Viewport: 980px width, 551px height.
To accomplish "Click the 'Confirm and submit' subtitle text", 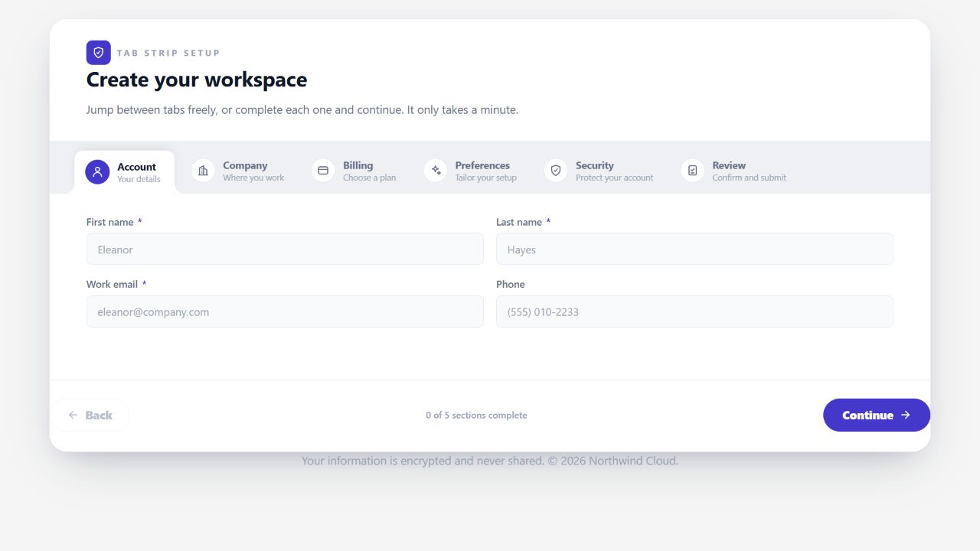I will [x=749, y=178].
